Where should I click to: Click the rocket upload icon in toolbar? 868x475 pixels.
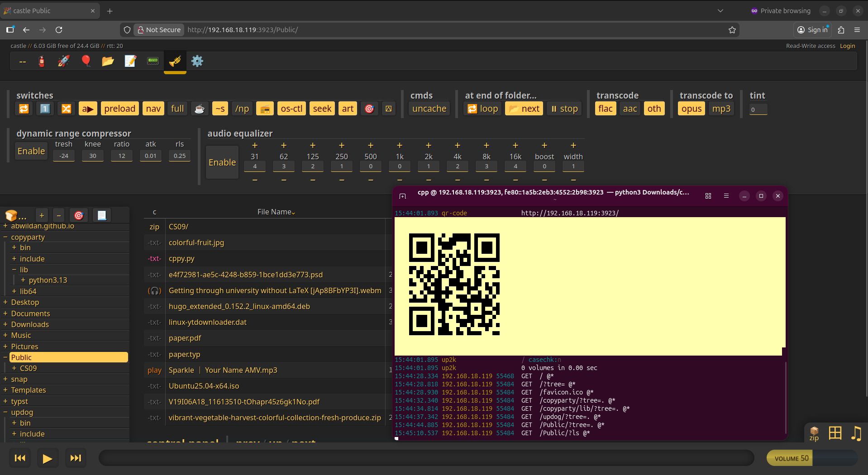[63, 61]
